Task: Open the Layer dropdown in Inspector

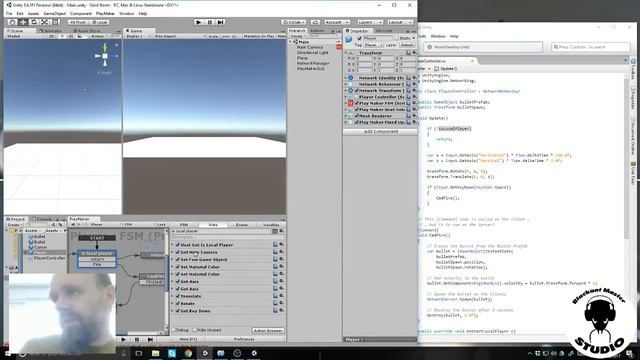Action: [x=407, y=45]
